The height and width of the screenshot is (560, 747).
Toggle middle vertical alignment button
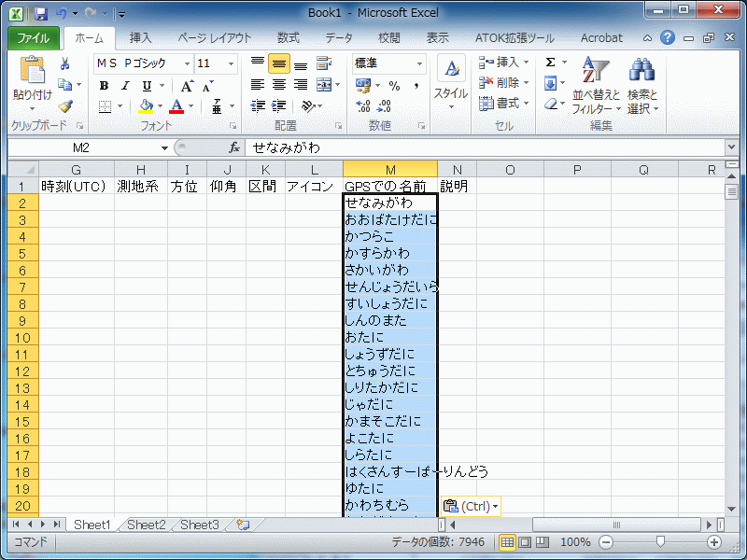278,63
